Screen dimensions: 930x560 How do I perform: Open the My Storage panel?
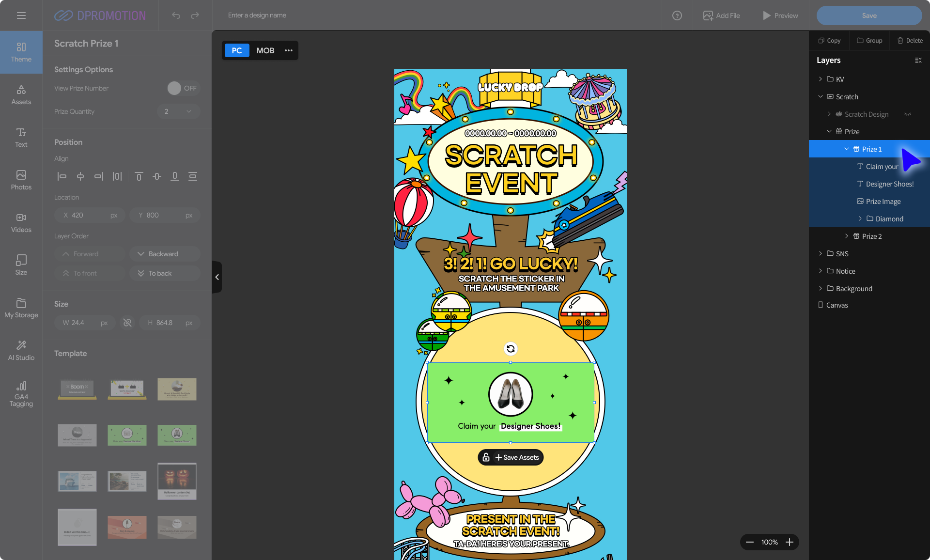pyautogui.click(x=21, y=308)
